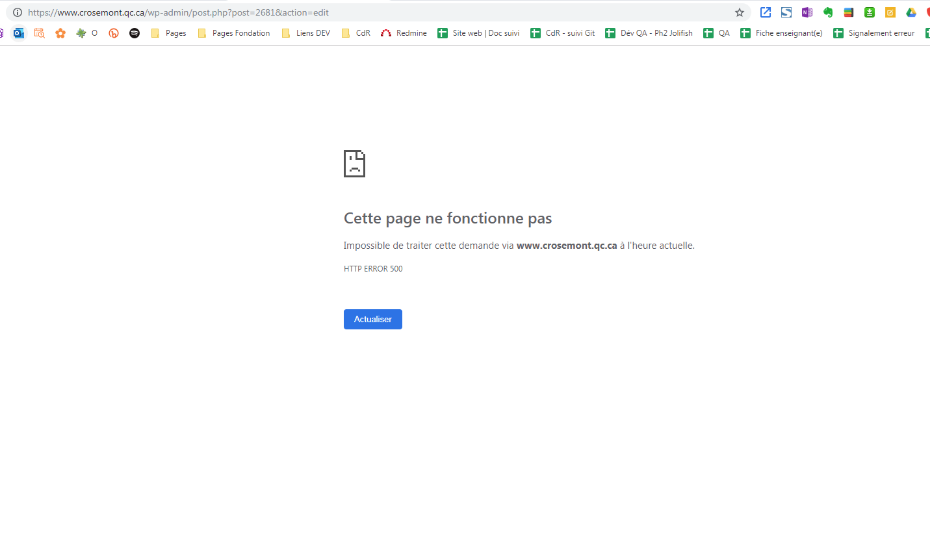Open Site web | Doc suivi sheet
Screen dimensions: 930x560
pos(479,33)
